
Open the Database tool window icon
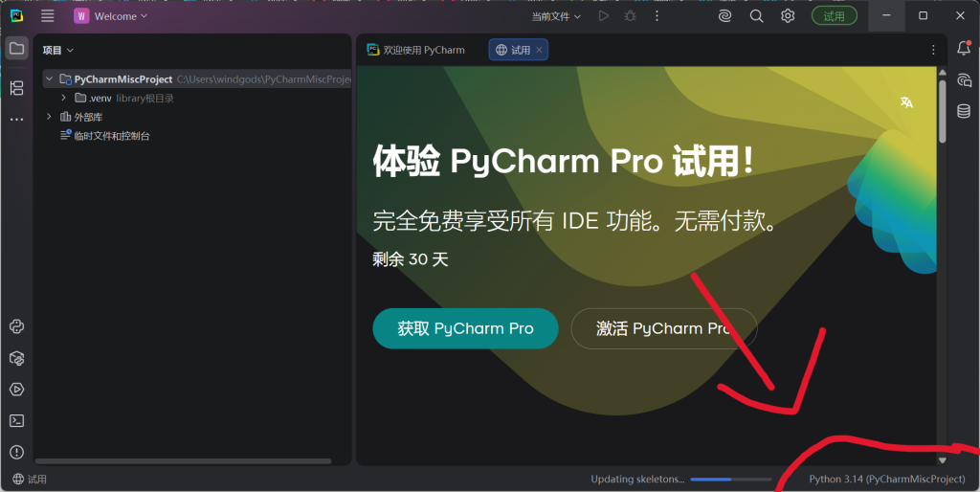point(964,111)
